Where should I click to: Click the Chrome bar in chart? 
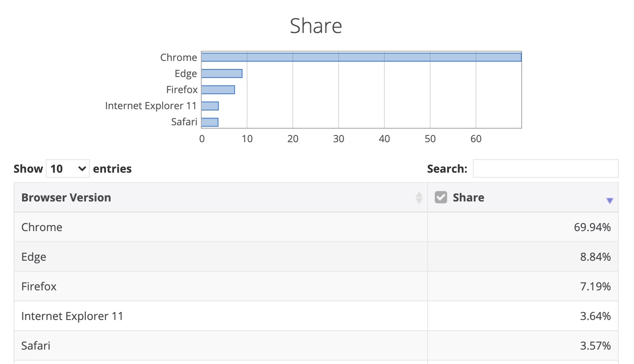(x=361, y=57)
